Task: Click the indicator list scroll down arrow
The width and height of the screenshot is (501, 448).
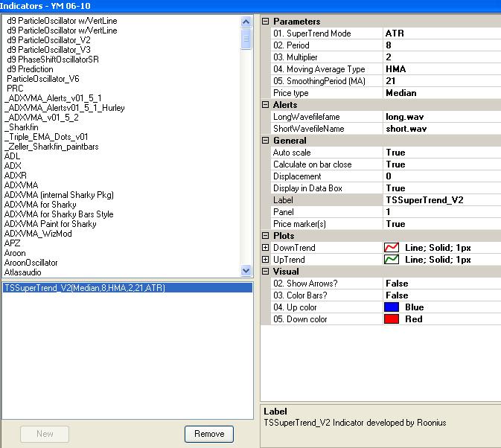Action: point(246,271)
